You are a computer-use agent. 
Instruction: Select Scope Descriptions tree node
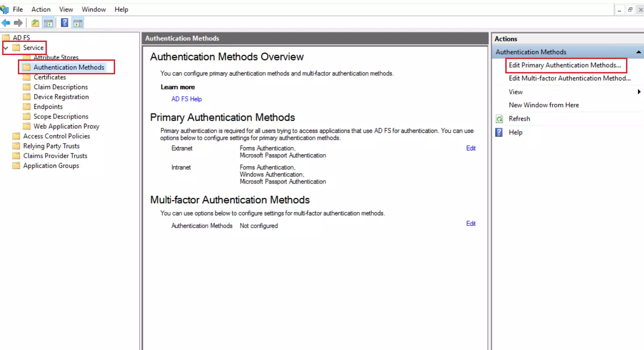[x=61, y=117]
